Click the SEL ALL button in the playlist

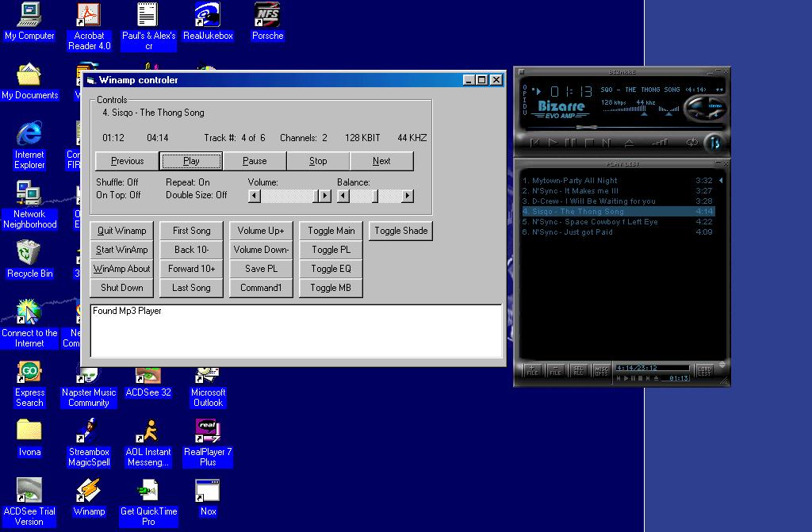578,371
